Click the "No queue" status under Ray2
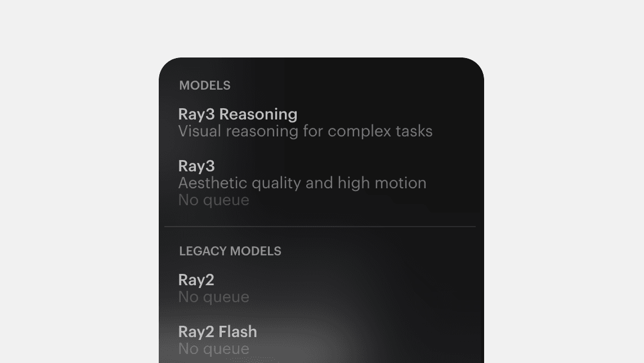Screen dimensions: 644x363 [x=213, y=297]
